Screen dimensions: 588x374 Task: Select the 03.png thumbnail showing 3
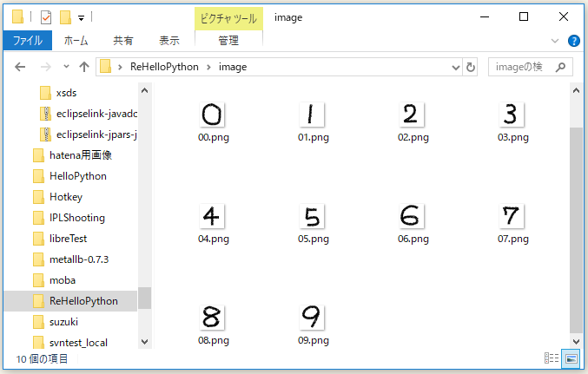[x=512, y=115]
